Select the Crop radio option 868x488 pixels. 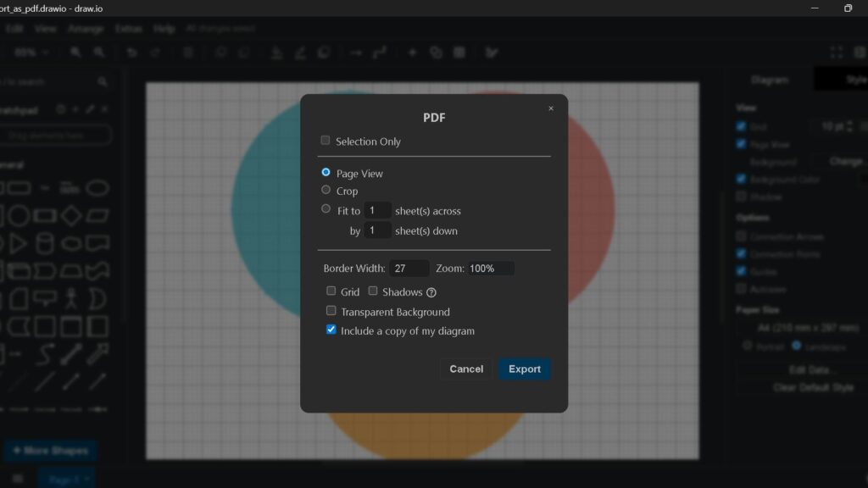[325, 191]
